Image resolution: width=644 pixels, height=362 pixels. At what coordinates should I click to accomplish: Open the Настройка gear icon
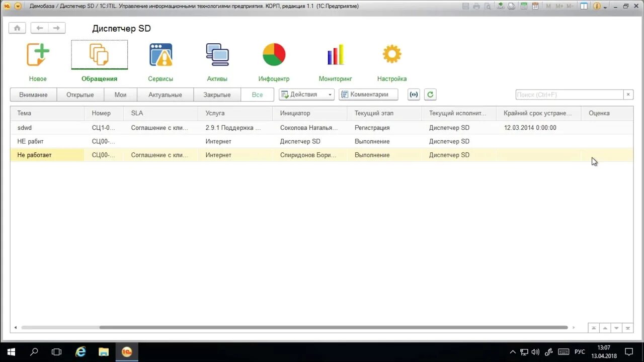pos(392,54)
